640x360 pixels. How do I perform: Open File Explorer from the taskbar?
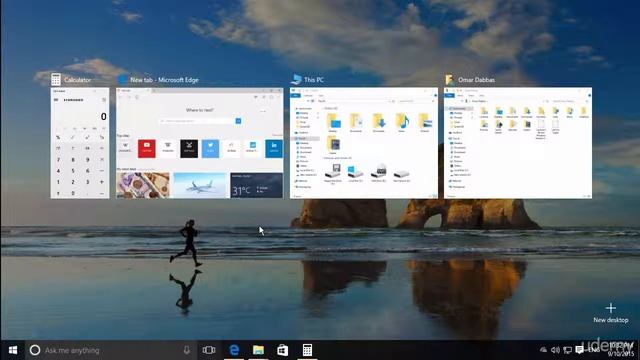(258, 350)
